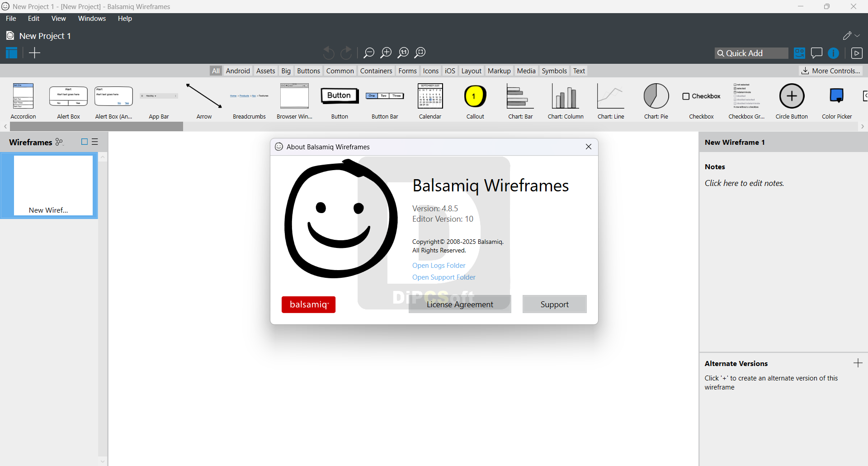The image size is (868, 466).
Task: Select the Checkbox Group control
Action: 746,101
